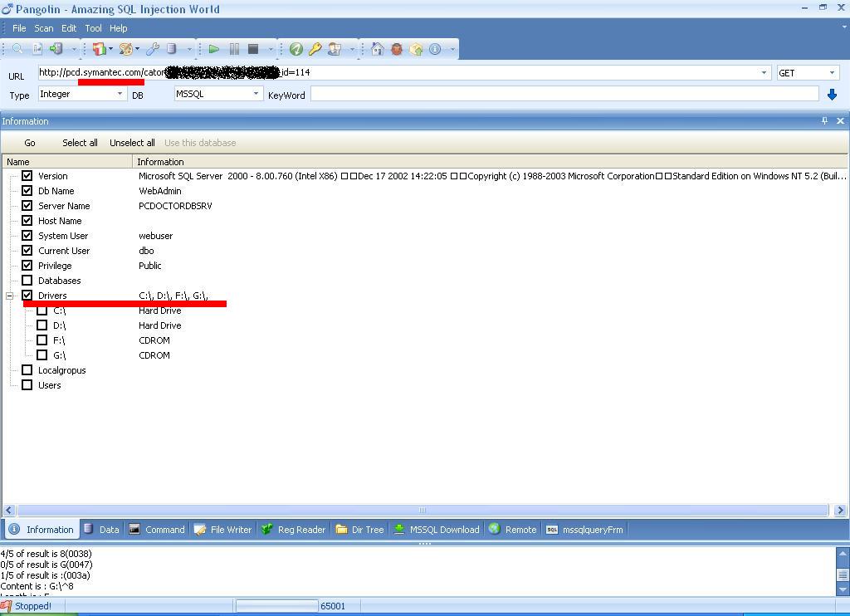Switch to the MSSQL Download tab
This screenshot has height=616, width=850.
pos(437,529)
